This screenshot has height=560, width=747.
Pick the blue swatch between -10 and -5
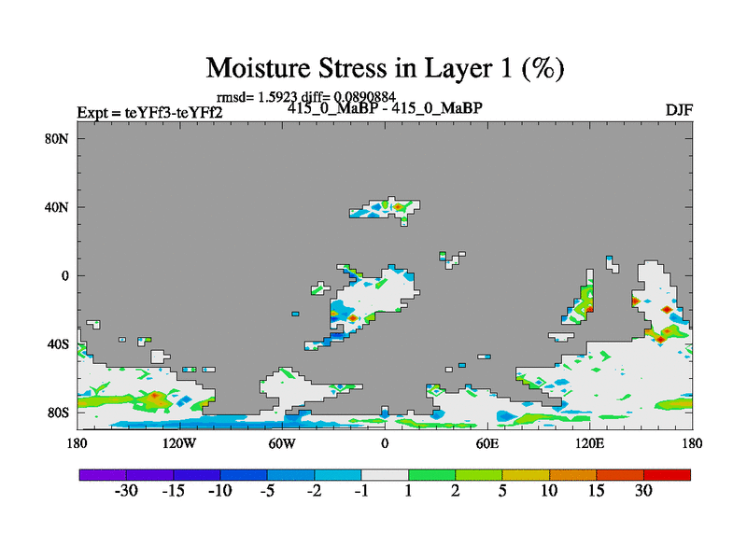click(x=244, y=474)
